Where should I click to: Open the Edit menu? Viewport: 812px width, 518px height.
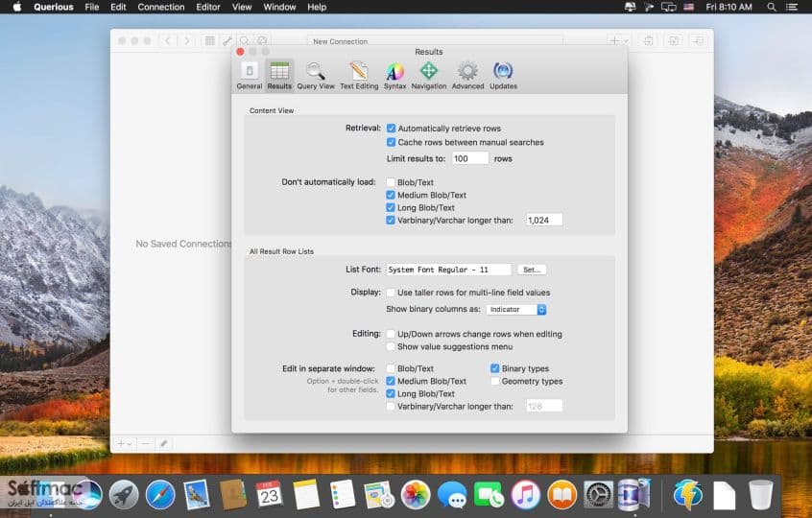[118, 8]
